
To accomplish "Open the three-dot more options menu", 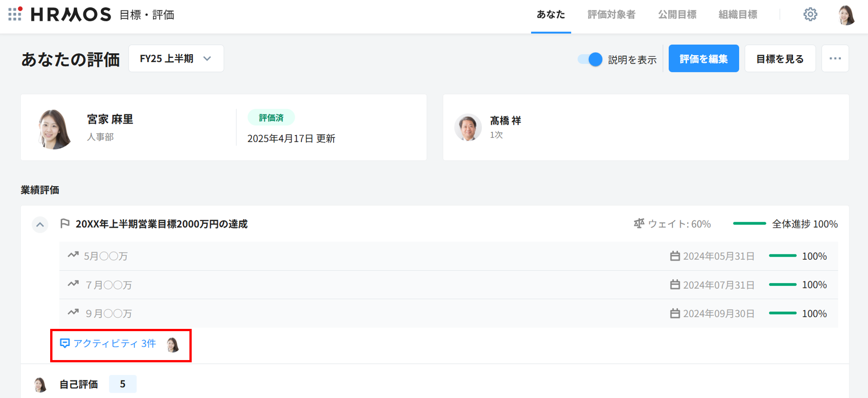I will pos(835,59).
